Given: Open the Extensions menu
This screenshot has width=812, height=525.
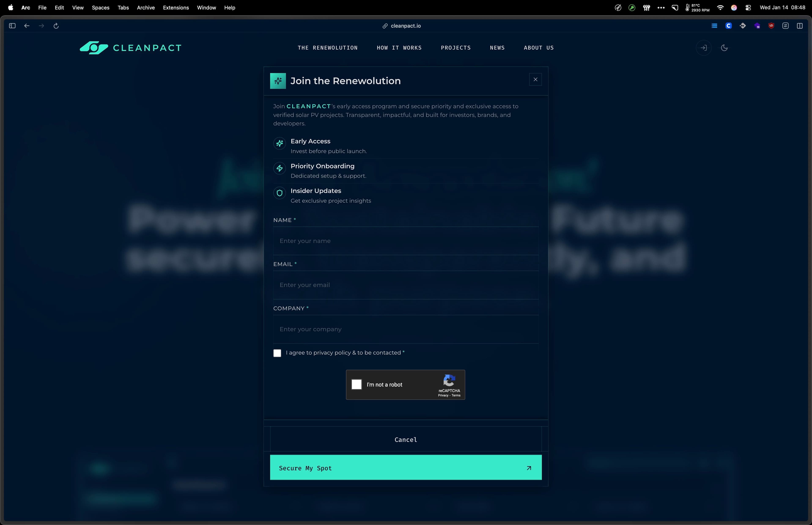Looking at the screenshot, I should [x=176, y=7].
